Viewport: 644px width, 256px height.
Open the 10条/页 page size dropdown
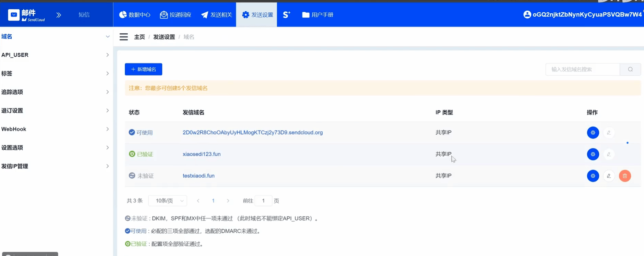[x=168, y=201]
